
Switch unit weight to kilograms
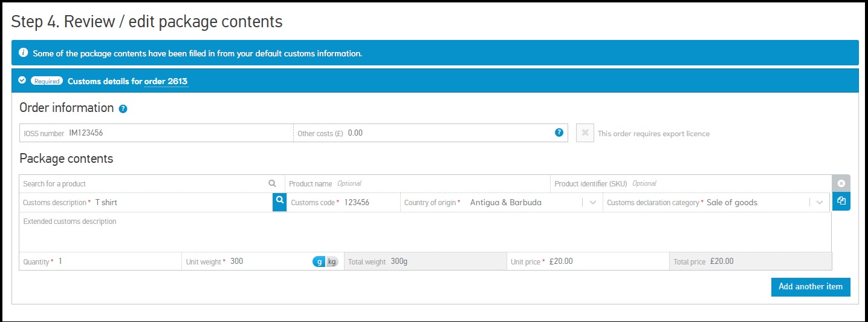tap(332, 261)
